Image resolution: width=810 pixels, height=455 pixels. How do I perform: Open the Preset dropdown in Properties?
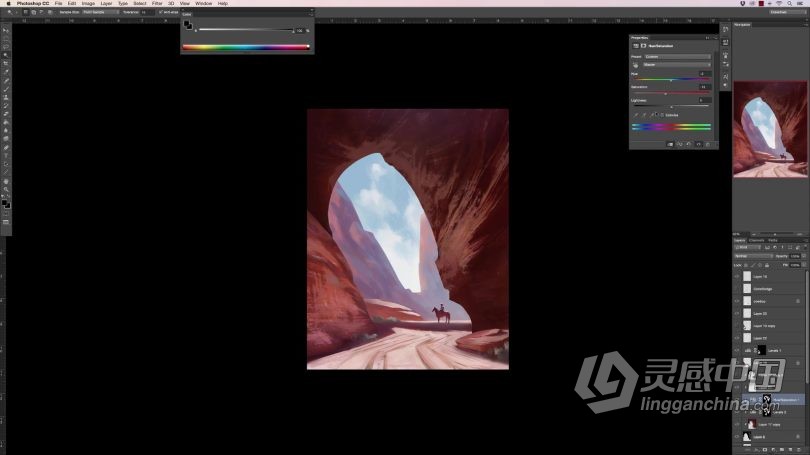pyautogui.click(x=677, y=56)
